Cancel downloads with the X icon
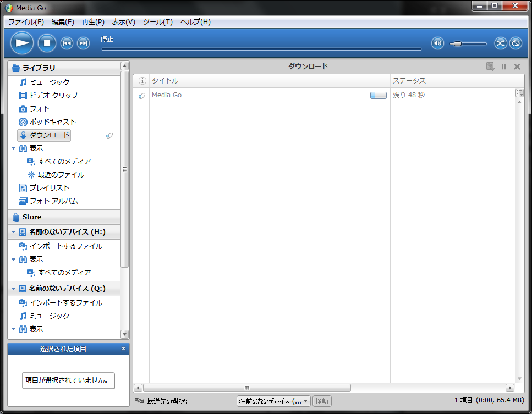Image resolution: width=532 pixels, height=414 pixels. (517, 67)
